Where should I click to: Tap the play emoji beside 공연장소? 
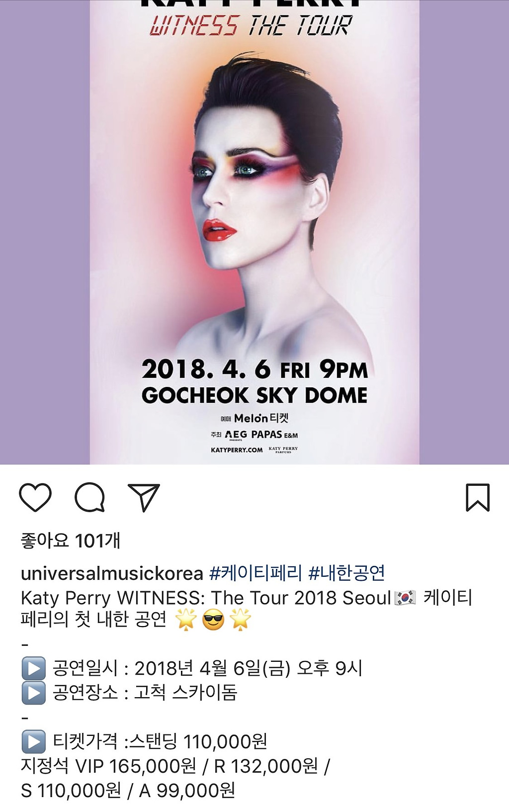point(34,693)
